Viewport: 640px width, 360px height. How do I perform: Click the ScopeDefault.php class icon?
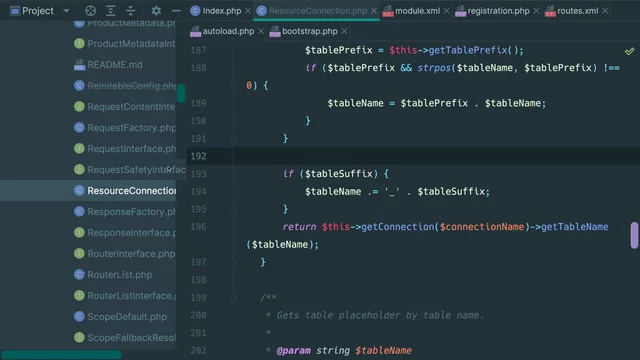pos(79,317)
